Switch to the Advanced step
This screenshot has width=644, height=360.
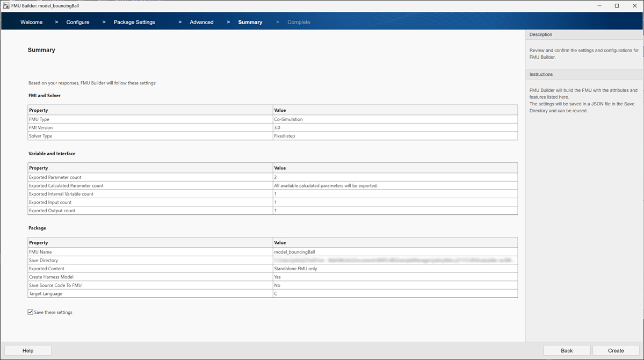[x=201, y=22]
